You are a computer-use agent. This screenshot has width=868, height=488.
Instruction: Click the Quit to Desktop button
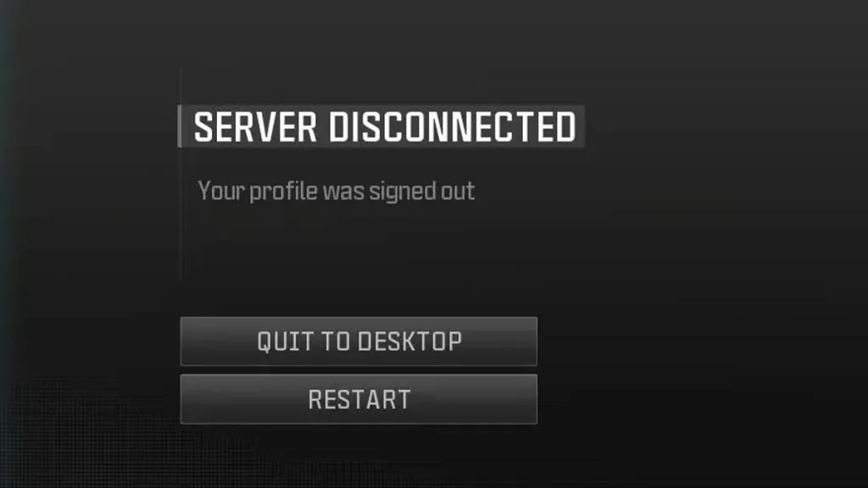[359, 341]
